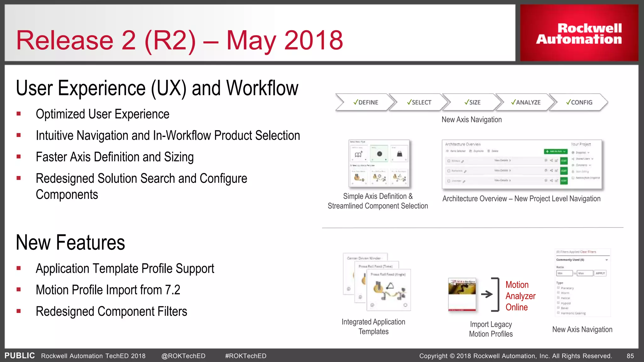The height and width of the screenshot is (362, 644).
Task: Click the red 'Motion Analyzer Online' text
Action: point(520,296)
